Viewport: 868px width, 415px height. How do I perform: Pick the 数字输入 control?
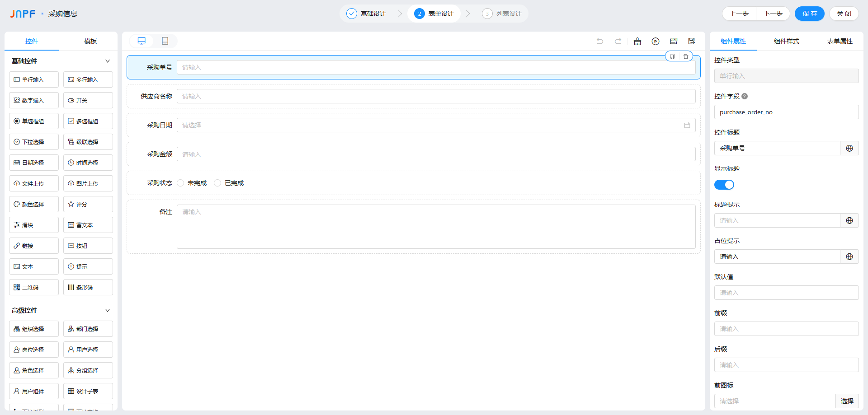(34, 100)
